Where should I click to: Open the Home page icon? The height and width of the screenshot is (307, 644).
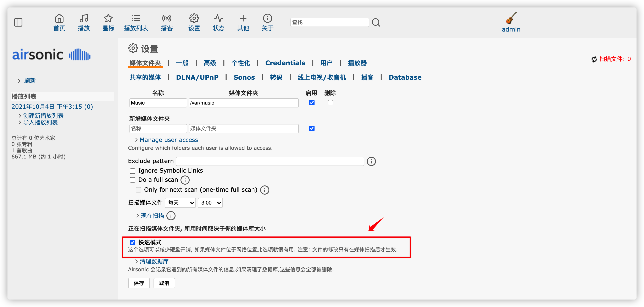pos(59,18)
